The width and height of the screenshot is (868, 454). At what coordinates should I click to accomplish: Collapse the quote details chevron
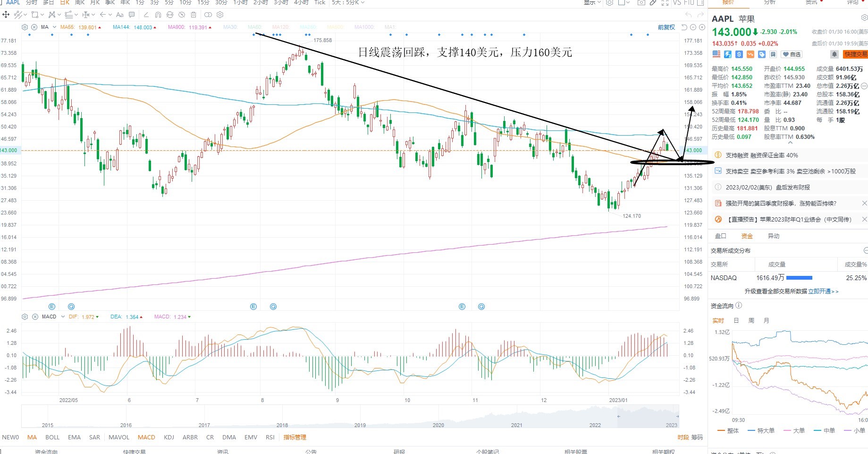pyautogui.click(x=790, y=143)
